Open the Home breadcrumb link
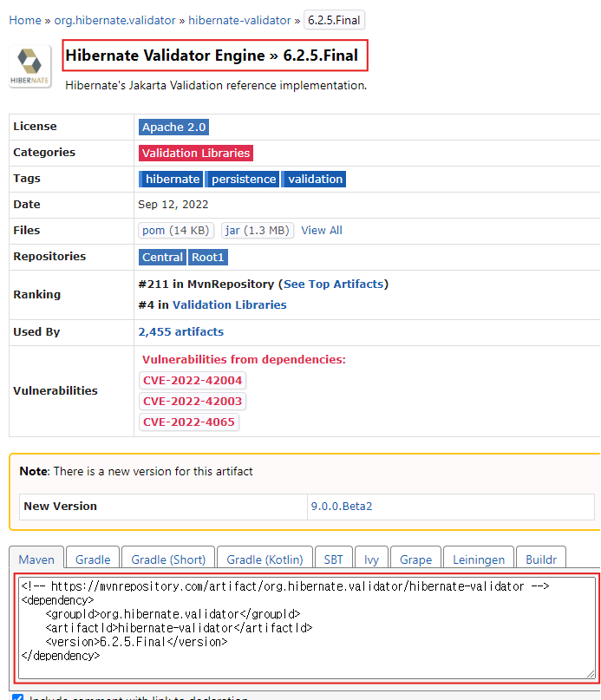This screenshot has width=601, height=700. click(25, 21)
